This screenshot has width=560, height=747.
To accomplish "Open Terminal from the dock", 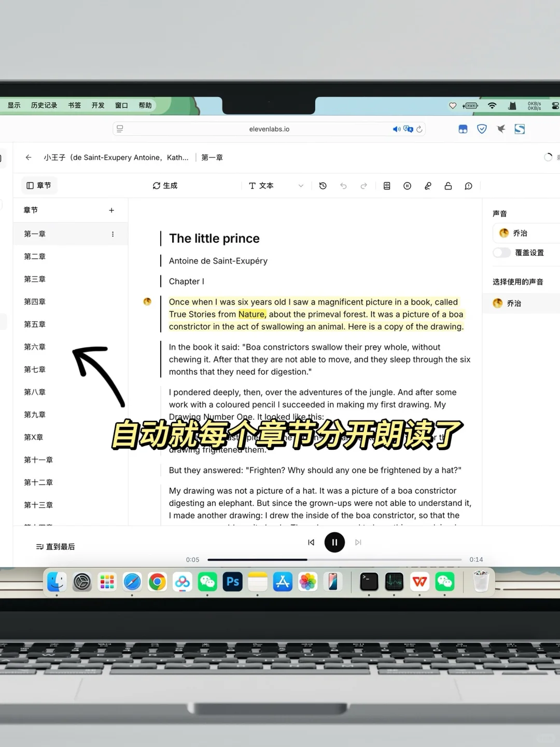I will (x=369, y=582).
